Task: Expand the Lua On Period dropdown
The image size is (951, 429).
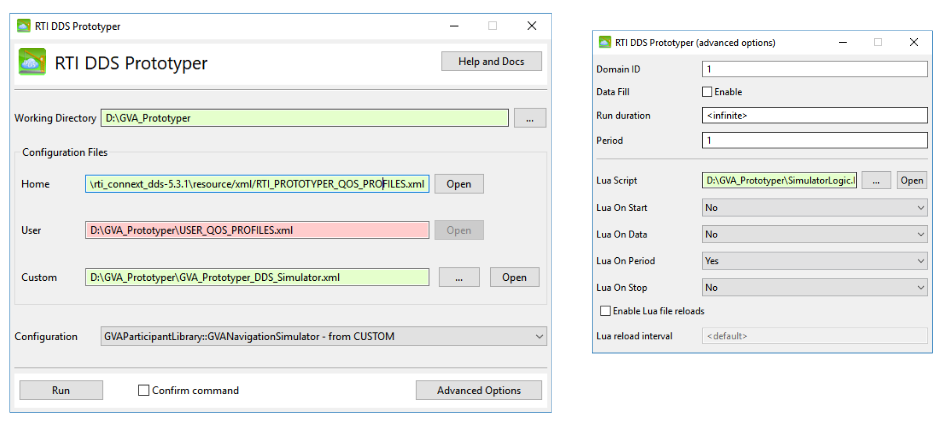Action: pyautogui.click(x=815, y=261)
